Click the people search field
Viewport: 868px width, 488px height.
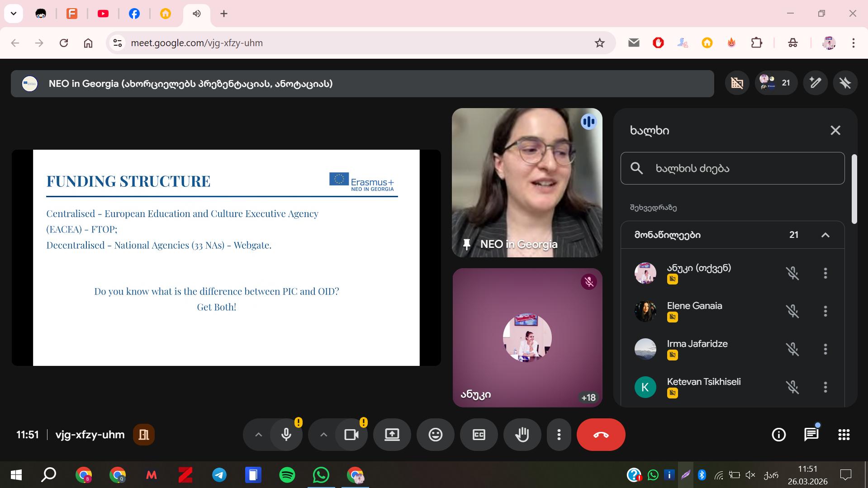(x=732, y=168)
